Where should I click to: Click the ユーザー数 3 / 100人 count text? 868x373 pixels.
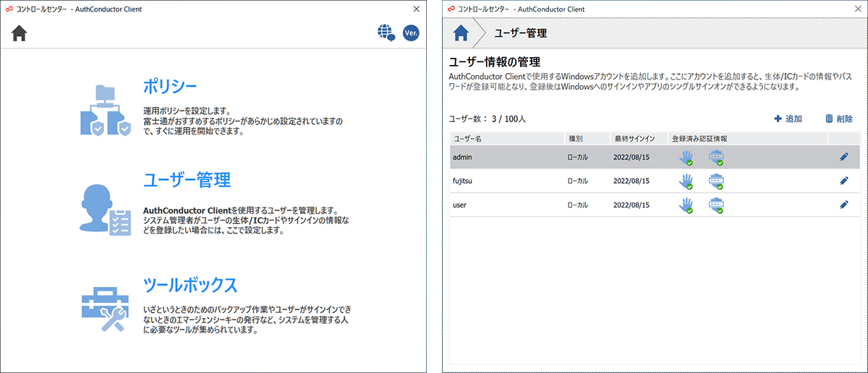click(x=488, y=119)
